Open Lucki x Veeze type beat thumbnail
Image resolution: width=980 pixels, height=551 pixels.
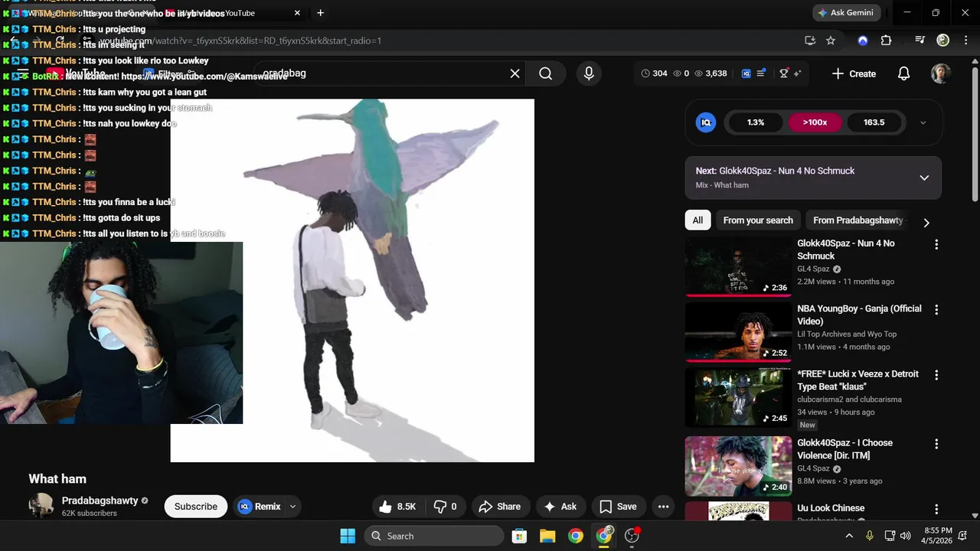738,397
